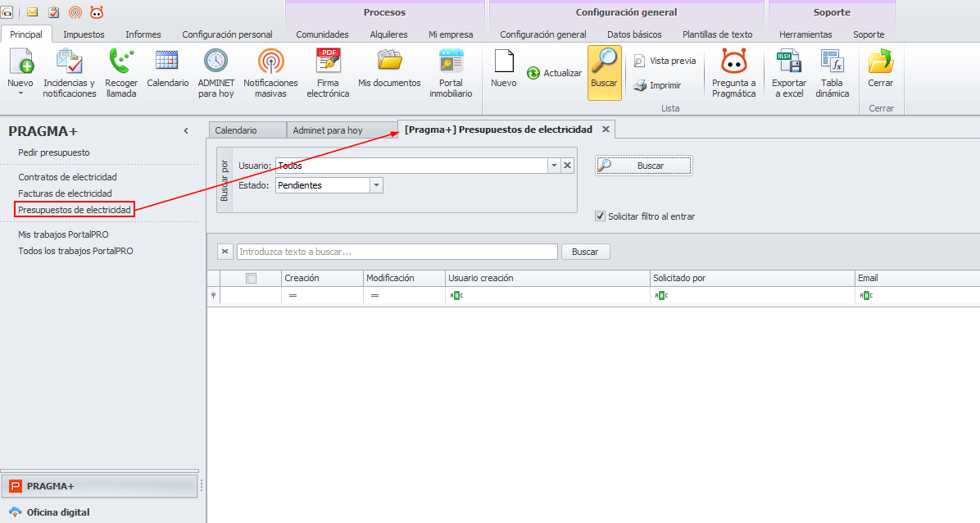Switch to Adminet para hoy document tab

[x=341, y=130]
